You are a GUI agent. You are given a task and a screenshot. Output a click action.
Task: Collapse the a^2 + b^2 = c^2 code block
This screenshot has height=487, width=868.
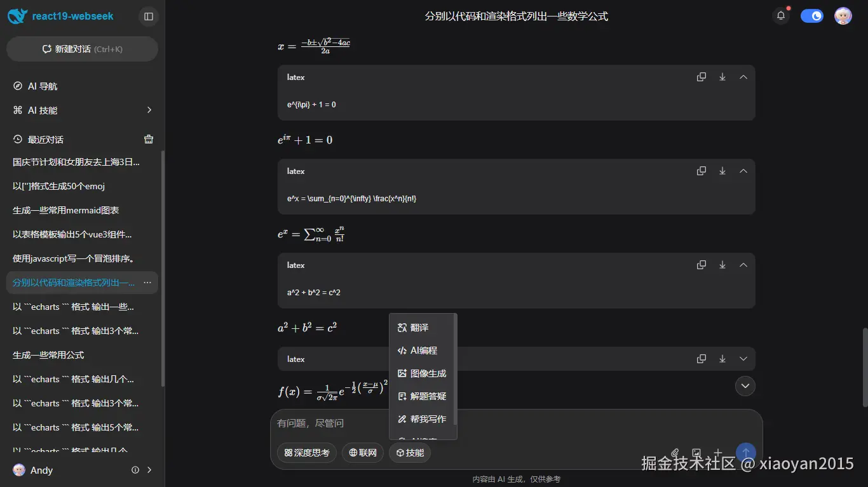point(743,265)
